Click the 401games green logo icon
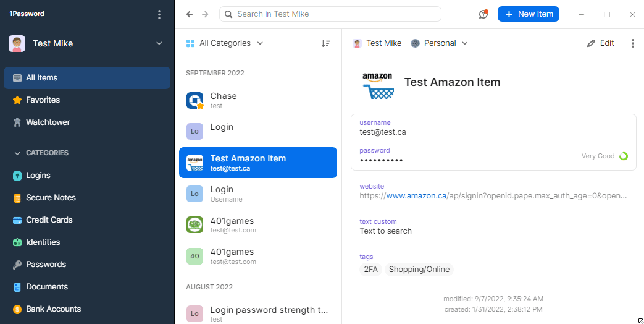This screenshot has width=644, height=324. pyautogui.click(x=194, y=225)
